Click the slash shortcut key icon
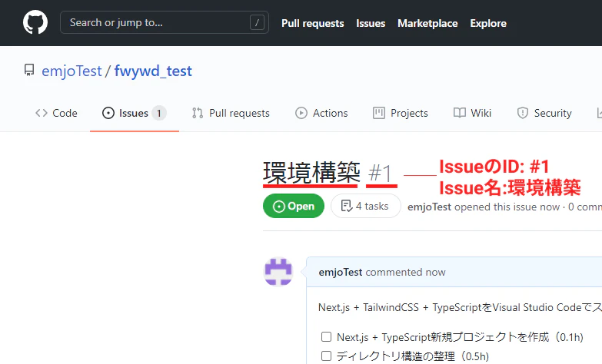 (257, 22)
